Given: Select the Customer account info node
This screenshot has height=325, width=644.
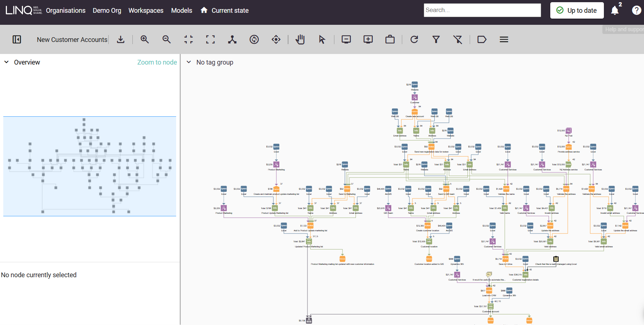Looking at the screenshot, I should (491, 306).
